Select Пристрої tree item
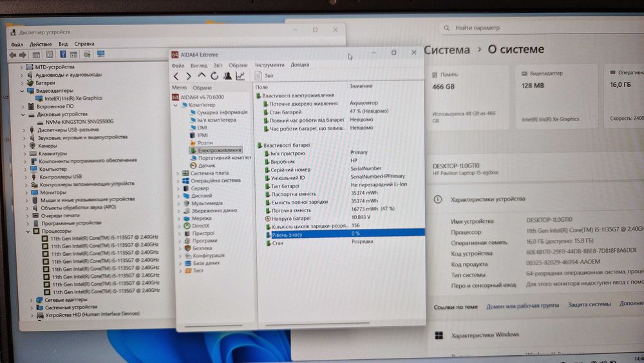The height and width of the screenshot is (363, 644). (199, 233)
